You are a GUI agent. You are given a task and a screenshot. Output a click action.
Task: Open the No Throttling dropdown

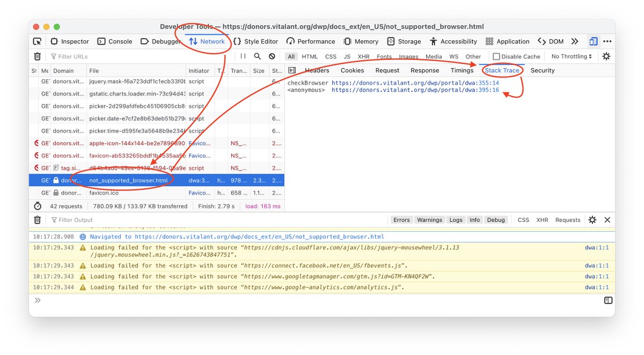click(x=572, y=56)
